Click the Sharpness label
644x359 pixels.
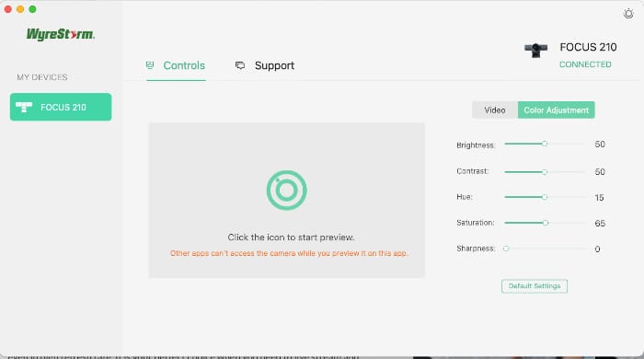tap(476, 249)
